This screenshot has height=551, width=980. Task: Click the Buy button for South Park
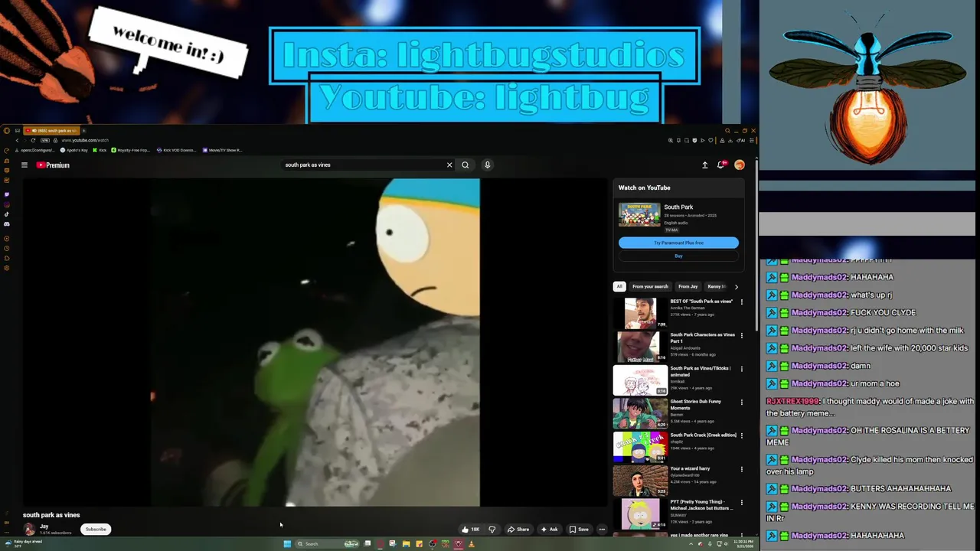point(678,256)
